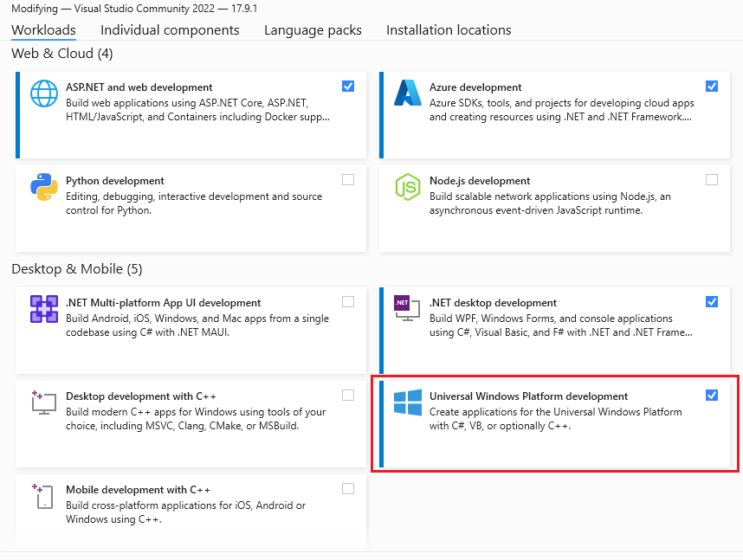Click the .NET Multi-platform App UI development title

[163, 303]
